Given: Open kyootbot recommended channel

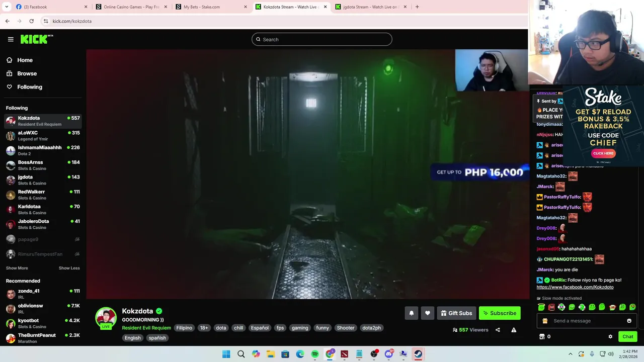Looking at the screenshot, I should (x=43, y=323).
